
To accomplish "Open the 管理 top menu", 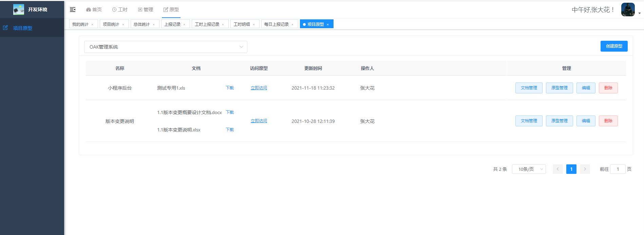I will click(146, 10).
